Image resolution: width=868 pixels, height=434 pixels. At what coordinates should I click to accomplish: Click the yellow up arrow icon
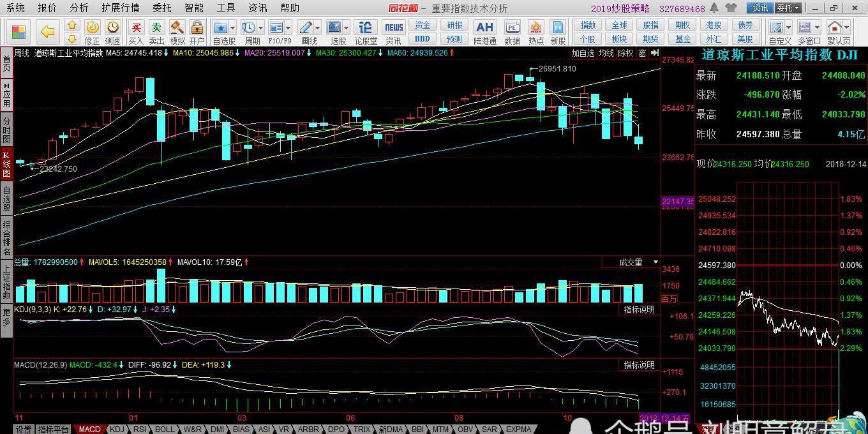coord(71,26)
